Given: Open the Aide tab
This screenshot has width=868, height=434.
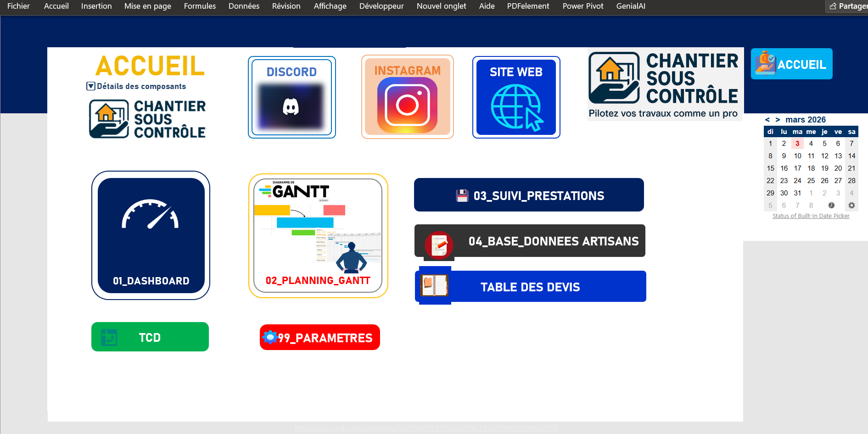Looking at the screenshot, I should click(x=487, y=6).
